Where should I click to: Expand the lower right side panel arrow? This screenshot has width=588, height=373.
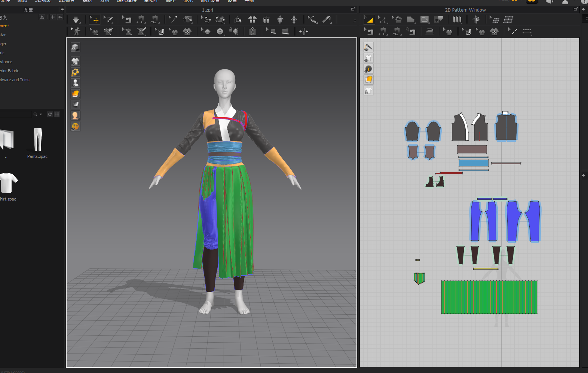click(584, 175)
